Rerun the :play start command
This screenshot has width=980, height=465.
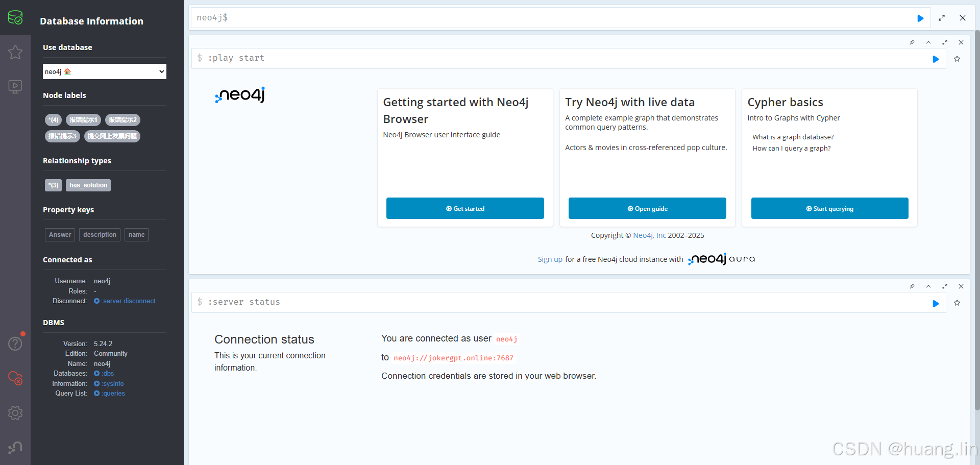(936, 59)
